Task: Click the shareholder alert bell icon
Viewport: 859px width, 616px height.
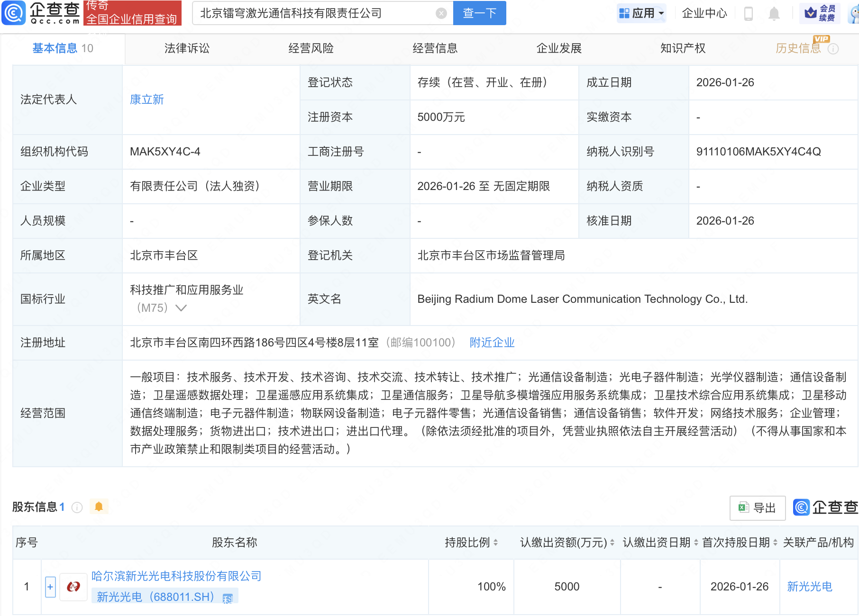Action: [99, 507]
